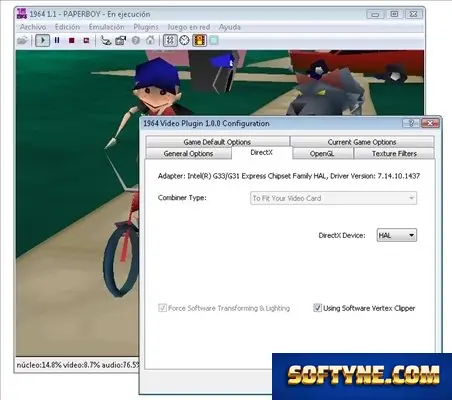Stop emulation with the red square
452x400 pixels.
point(71,41)
